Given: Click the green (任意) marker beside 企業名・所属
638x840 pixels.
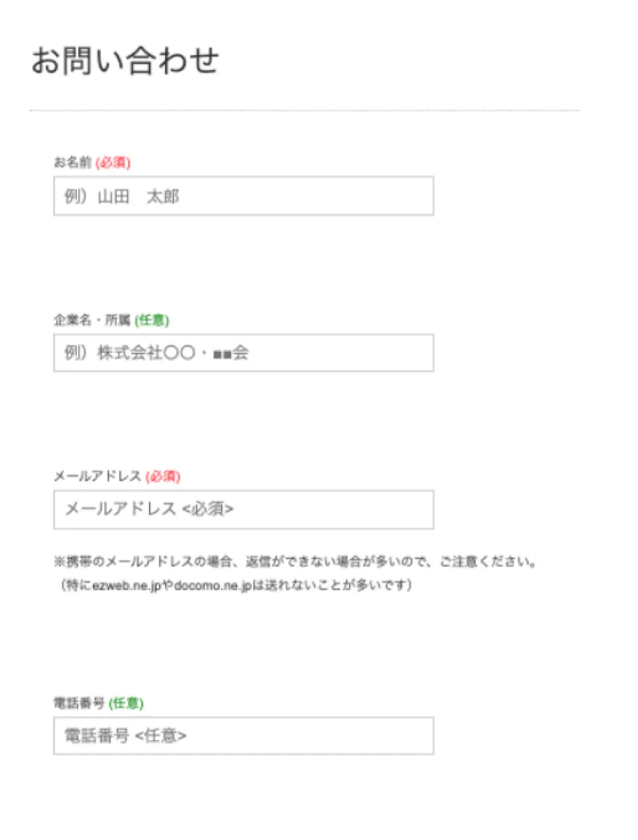Looking at the screenshot, I should pyautogui.click(x=152, y=321).
